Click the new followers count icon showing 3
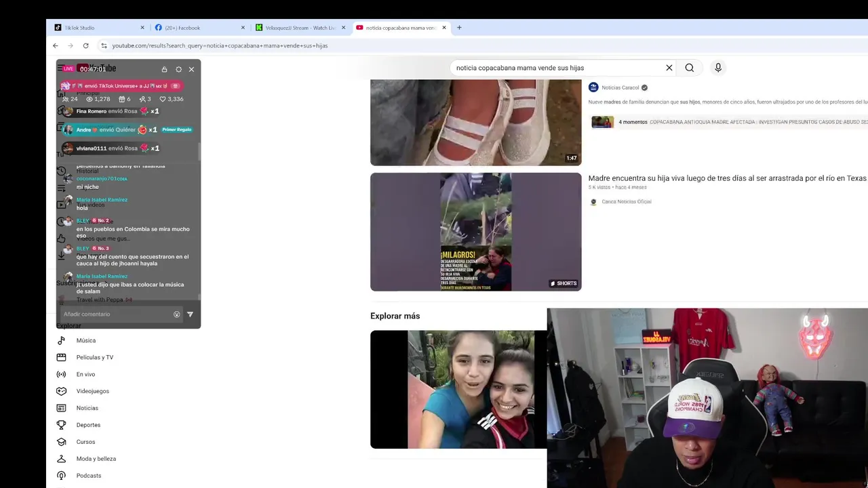 145,99
